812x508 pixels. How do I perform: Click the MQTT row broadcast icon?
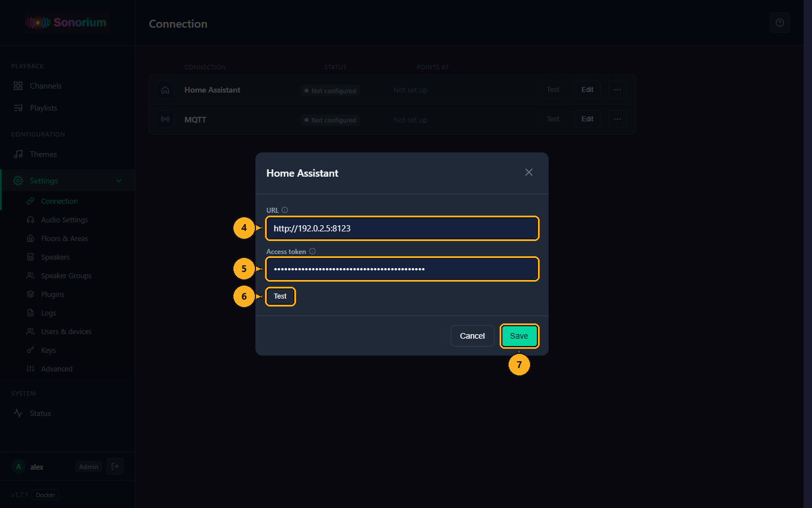(x=165, y=119)
